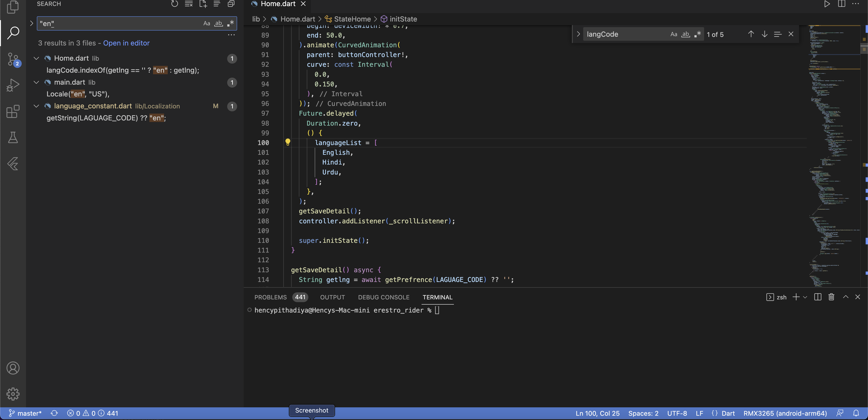The height and width of the screenshot is (420, 868).
Task: Toggle Match Case in find widget
Action: point(674,34)
